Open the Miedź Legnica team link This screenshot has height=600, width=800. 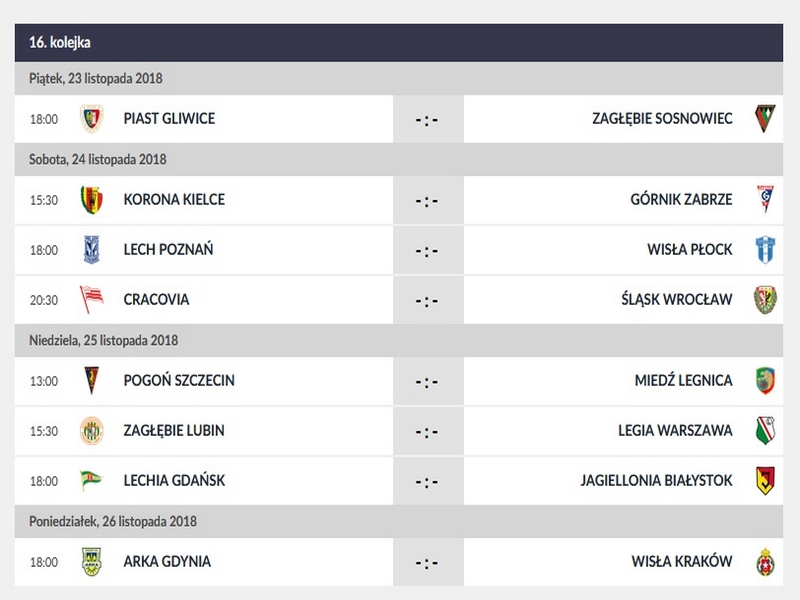click(683, 381)
